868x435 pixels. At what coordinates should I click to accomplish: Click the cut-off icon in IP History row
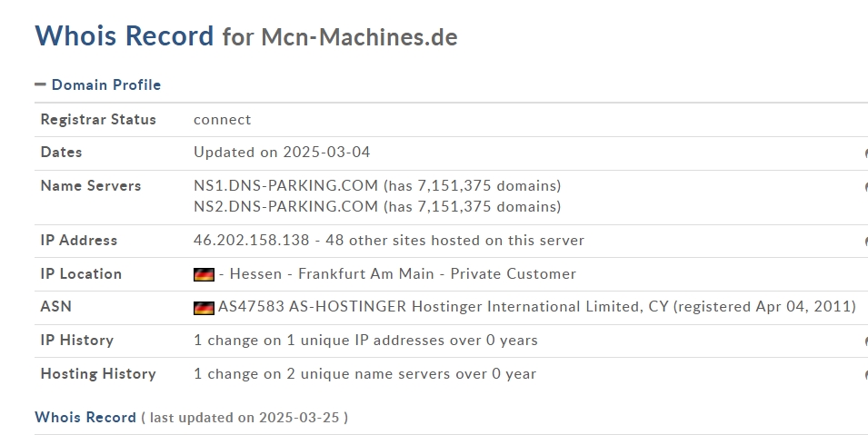coord(866,341)
